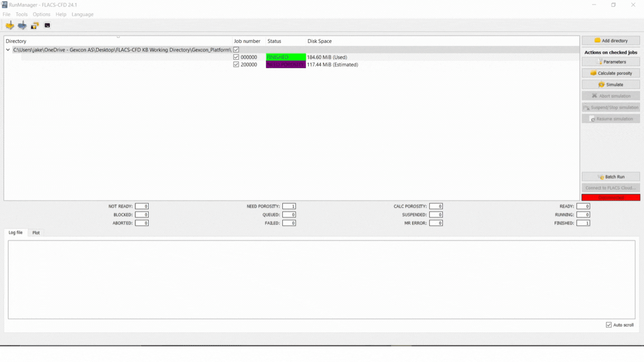The height and width of the screenshot is (362, 644).
Task: Switch to the Log file tab
Action: (16, 232)
